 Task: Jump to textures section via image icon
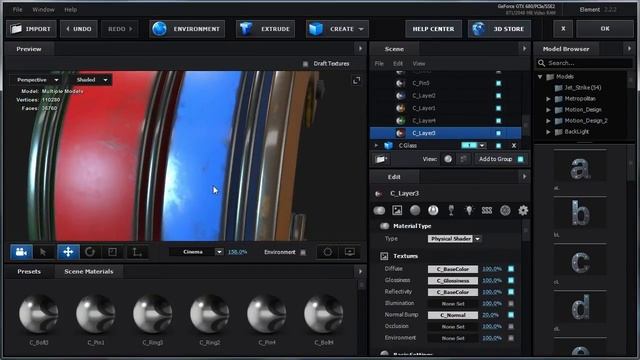tap(397, 210)
